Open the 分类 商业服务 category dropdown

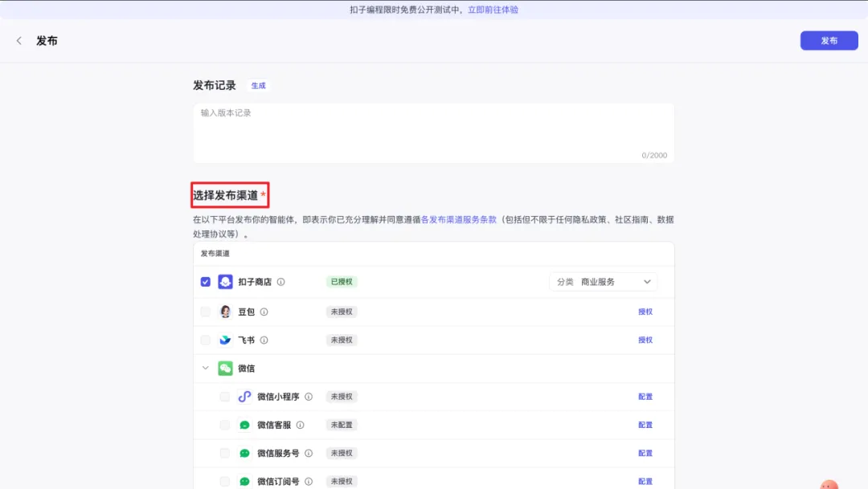point(603,282)
